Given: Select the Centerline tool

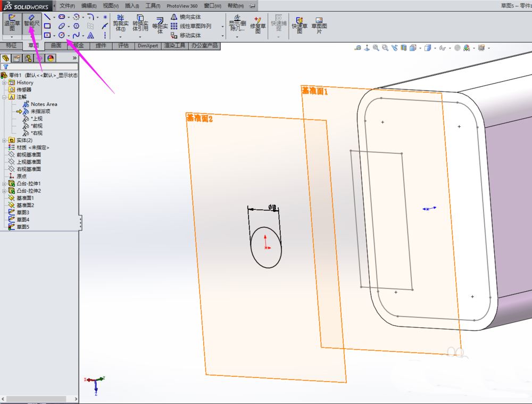Looking at the screenshot, I should (105, 35).
